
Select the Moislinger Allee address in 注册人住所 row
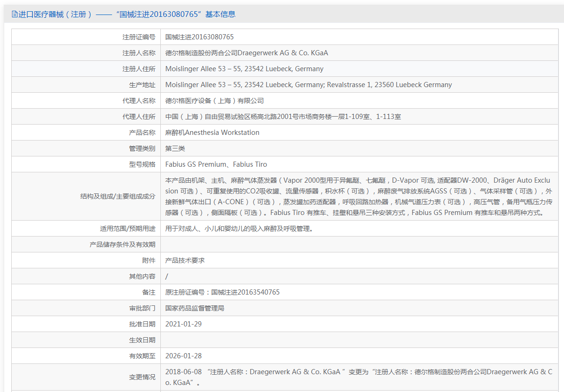click(x=244, y=69)
